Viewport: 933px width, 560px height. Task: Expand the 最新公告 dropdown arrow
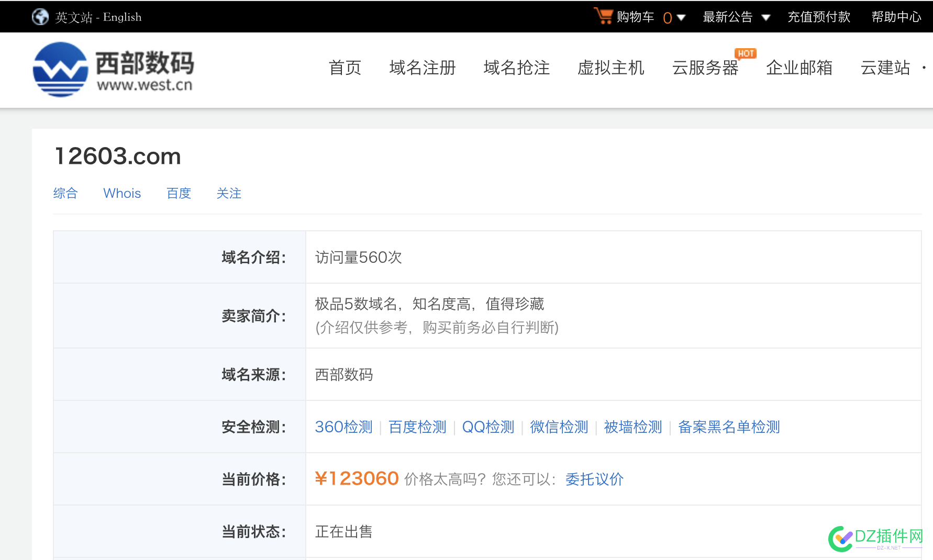pyautogui.click(x=766, y=17)
